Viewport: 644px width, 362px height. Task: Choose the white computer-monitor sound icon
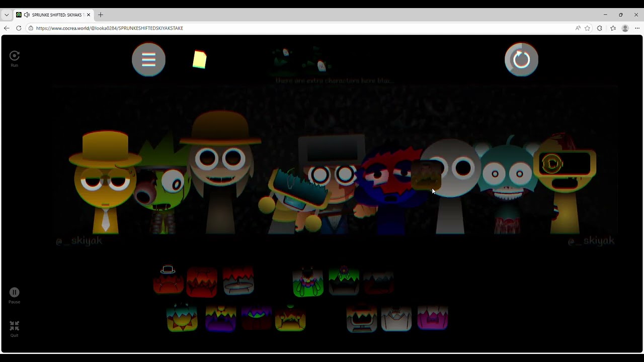pos(361,318)
